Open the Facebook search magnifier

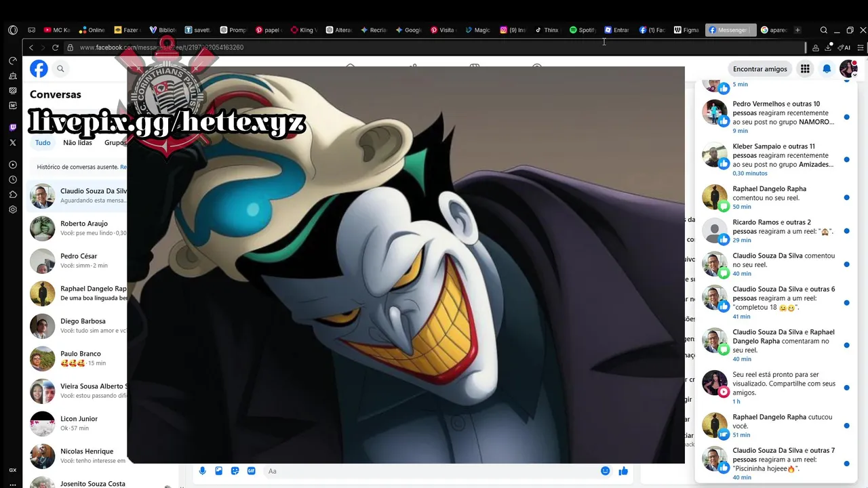pyautogui.click(x=60, y=68)
